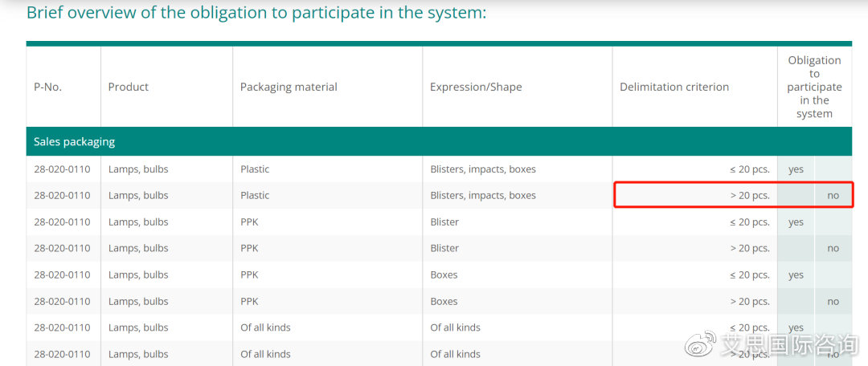This screenshot has width=868, height=366.
Task: Click the 'Brief overview of the obligation' heading
Action: (x=256, y=13)
